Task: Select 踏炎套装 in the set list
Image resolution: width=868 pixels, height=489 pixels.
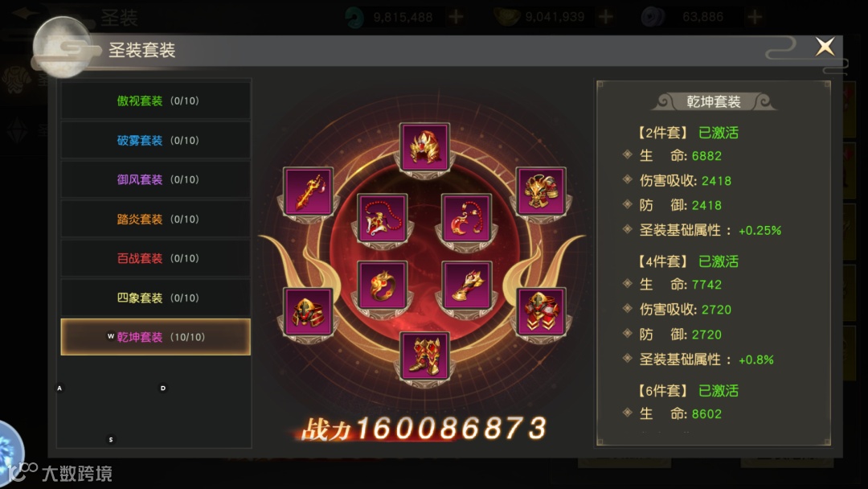Action: (x=156, y=219)
